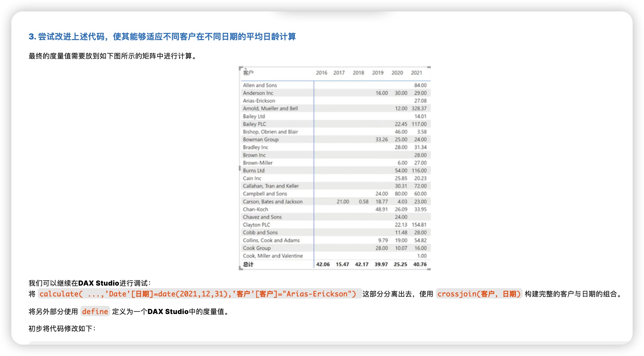The height and width of the screenshot is (356, 644).
Task: Click the Cook, Miller and Valentine row
Action: [x=272, y=256]
